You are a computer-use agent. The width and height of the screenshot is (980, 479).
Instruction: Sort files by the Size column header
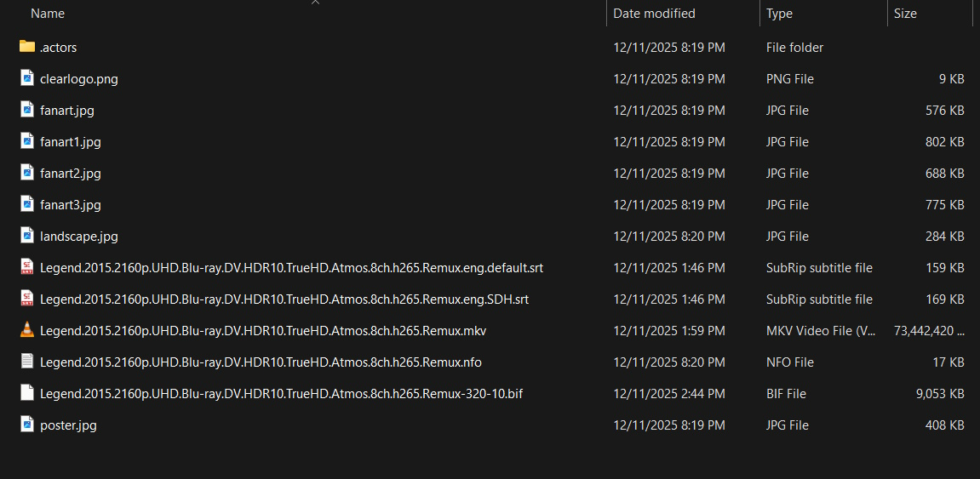pyautogui.click(x=905, y=14)
